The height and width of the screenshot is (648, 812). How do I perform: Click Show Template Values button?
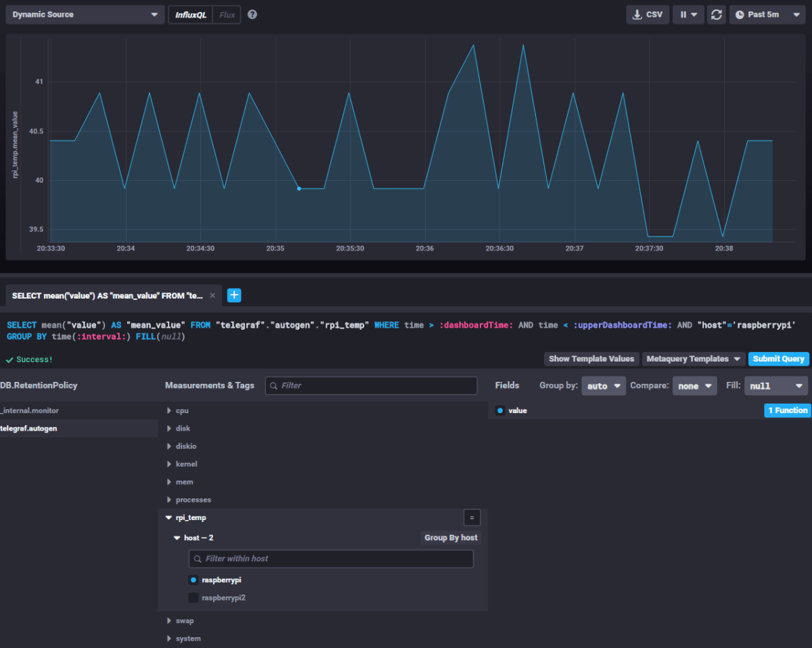point(591,359)
